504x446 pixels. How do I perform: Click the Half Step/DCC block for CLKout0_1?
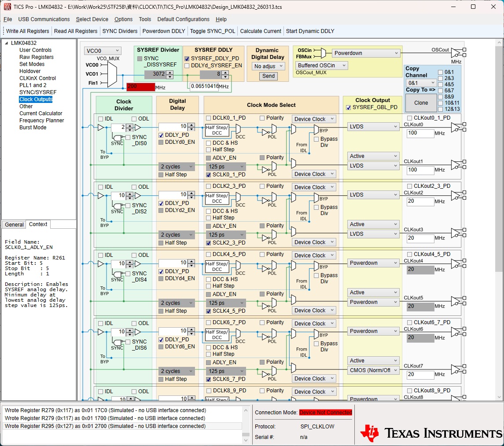(217, 130)
